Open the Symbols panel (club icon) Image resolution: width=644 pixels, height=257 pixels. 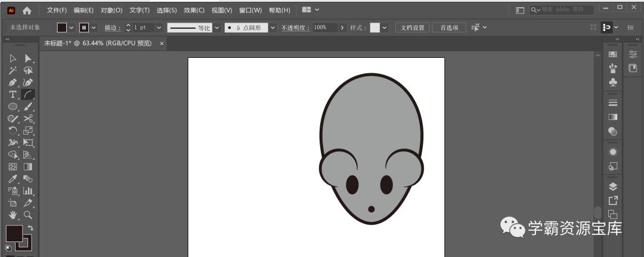(x=612, y=82)
